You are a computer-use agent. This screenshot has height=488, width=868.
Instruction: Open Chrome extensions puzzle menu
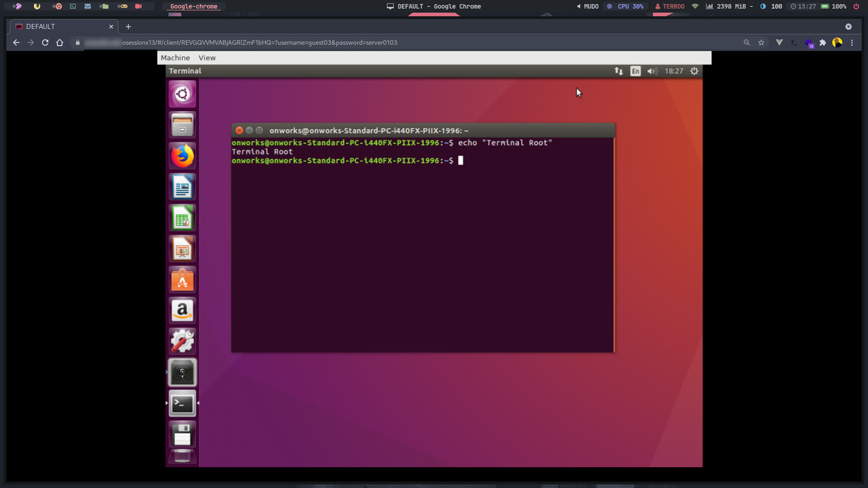[x=823, y=42]
